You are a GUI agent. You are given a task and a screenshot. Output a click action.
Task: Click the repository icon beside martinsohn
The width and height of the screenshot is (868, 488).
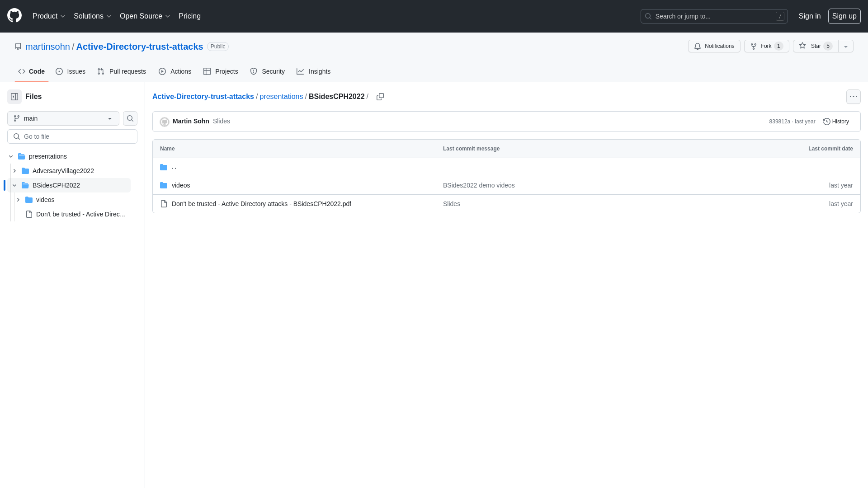[18, 47]
